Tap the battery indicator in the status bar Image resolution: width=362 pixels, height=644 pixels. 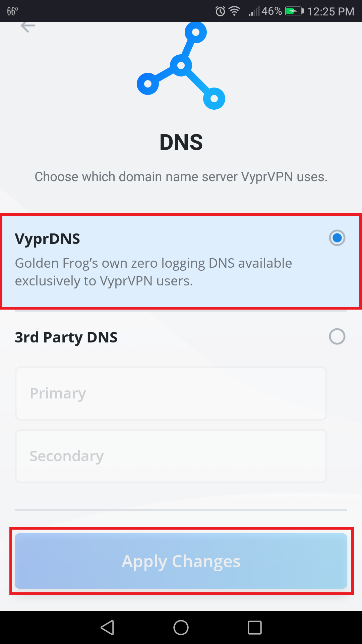click(x=292, y=11)
